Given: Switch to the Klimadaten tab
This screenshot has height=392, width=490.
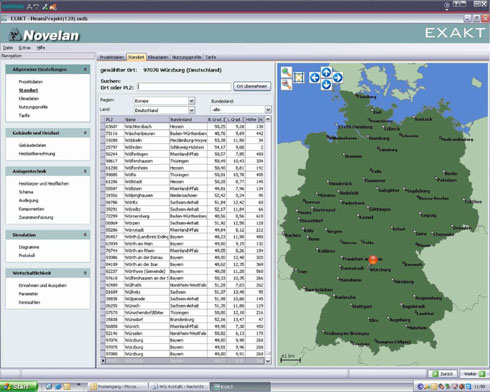Looking at the screenshot, I should (x=158, y=57).
